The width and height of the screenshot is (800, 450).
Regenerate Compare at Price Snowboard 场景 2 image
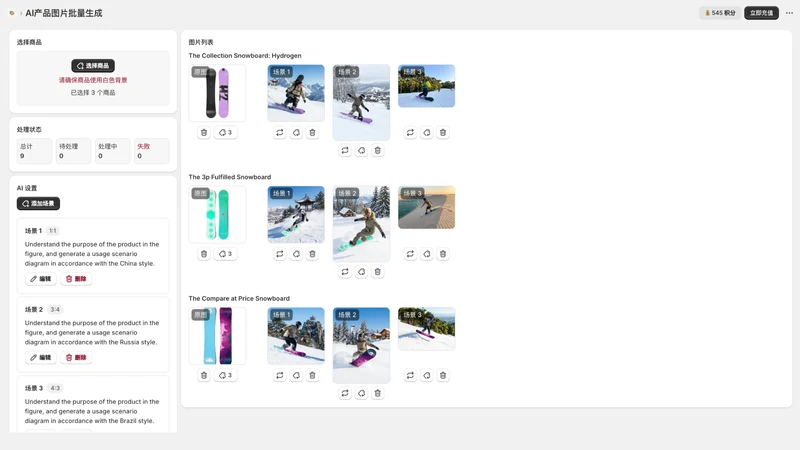click(345, 393)
